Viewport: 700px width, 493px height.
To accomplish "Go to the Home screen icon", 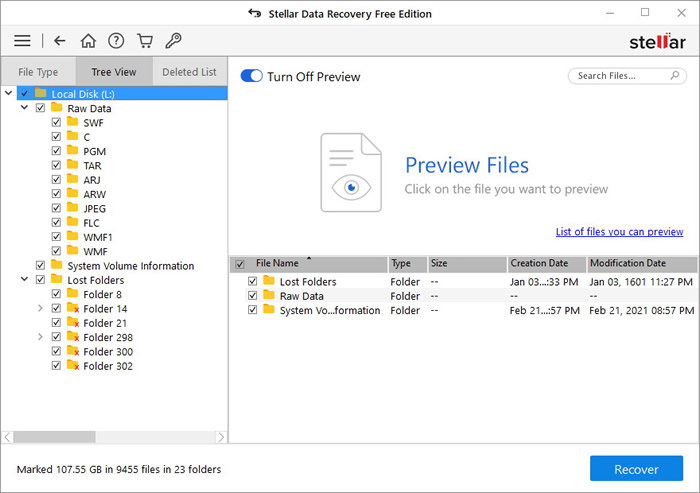I will [x=88, y=41].
